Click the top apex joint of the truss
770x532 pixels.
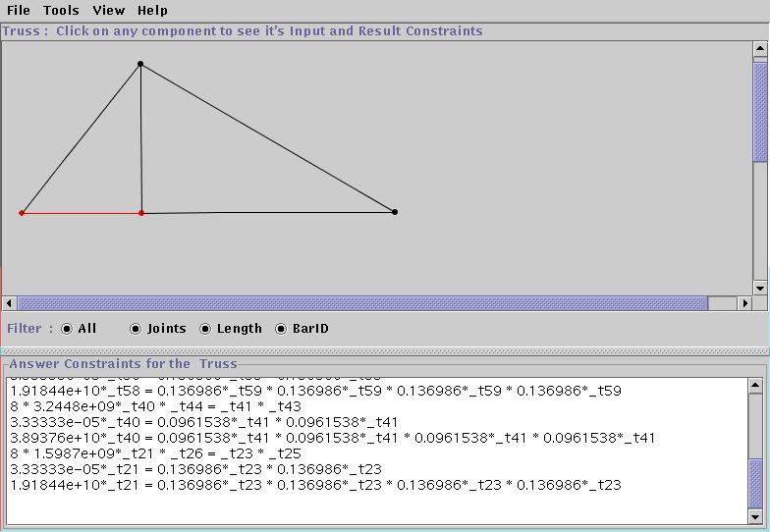(140, 64)
